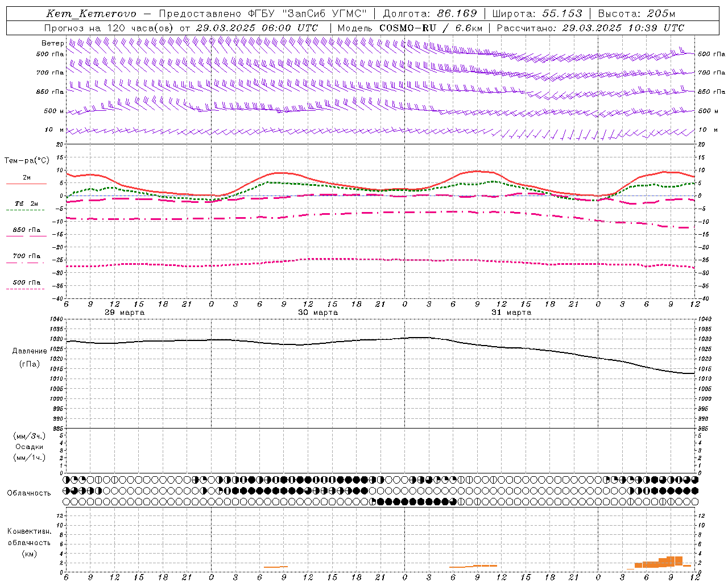Click the 1040 value on the left pressure axis
The image size is (728, 582).
57,319
